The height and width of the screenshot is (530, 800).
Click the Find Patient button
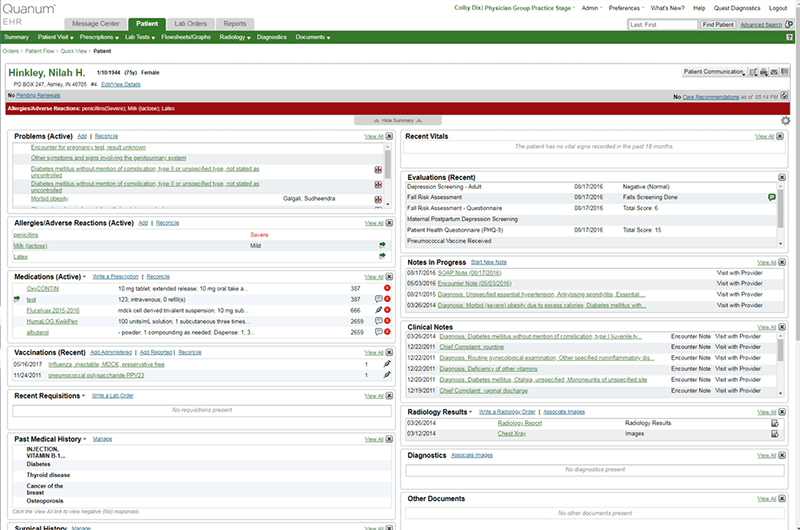(718, 24)
